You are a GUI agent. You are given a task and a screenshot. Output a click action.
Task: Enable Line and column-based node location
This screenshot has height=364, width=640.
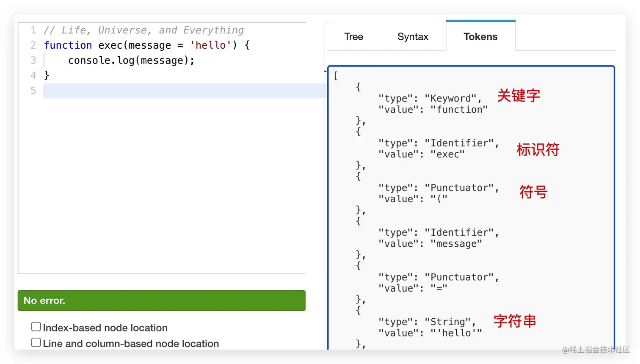click(36, 342)
